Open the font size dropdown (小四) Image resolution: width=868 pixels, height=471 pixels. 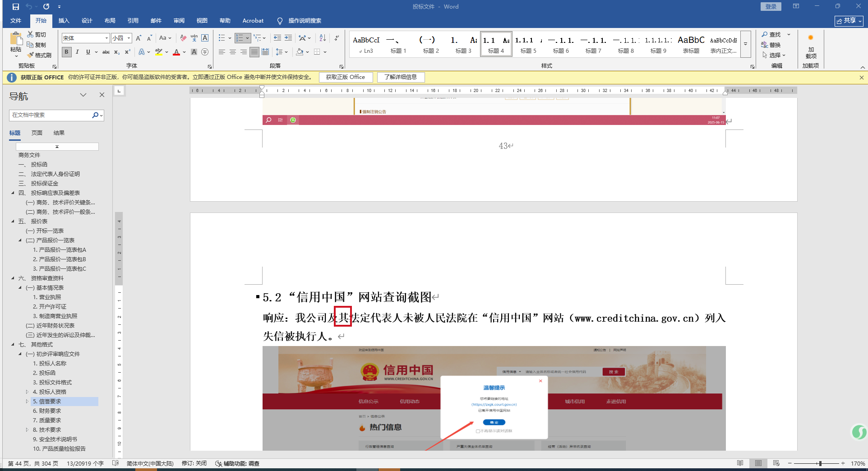pyautogui.click(x=129, y=38)
